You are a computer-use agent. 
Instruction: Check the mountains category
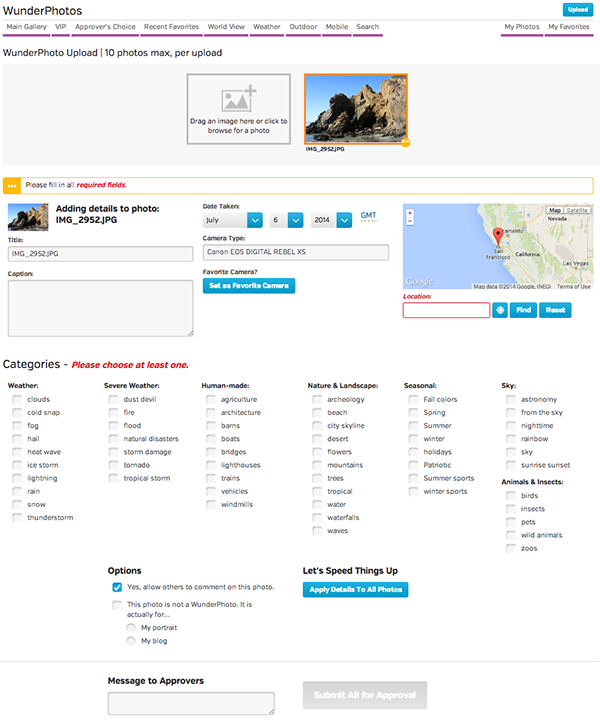[x=317, y=465]
